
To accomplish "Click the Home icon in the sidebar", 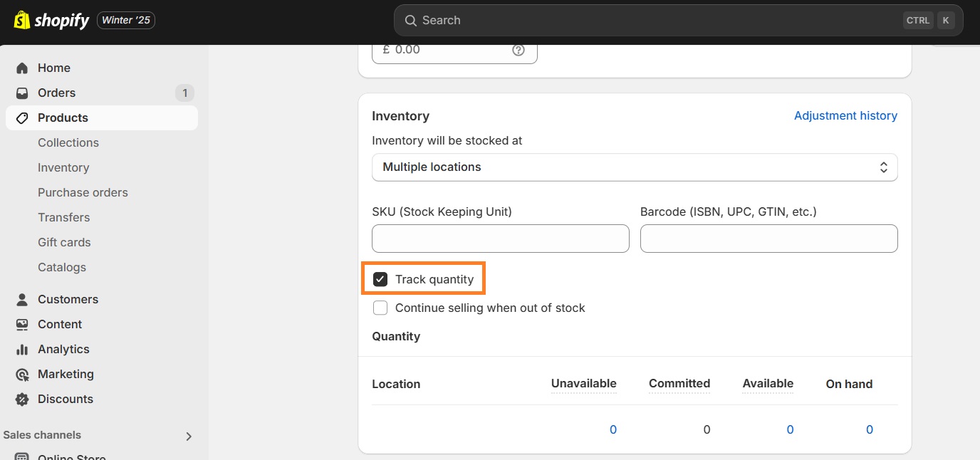I will click(22, 68).
